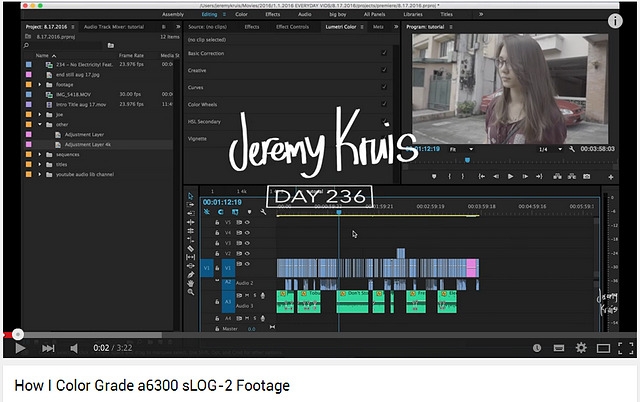Open the Effect Controls panel tab
The height and width of the screenshot is (402, 640).
[292, 28]
